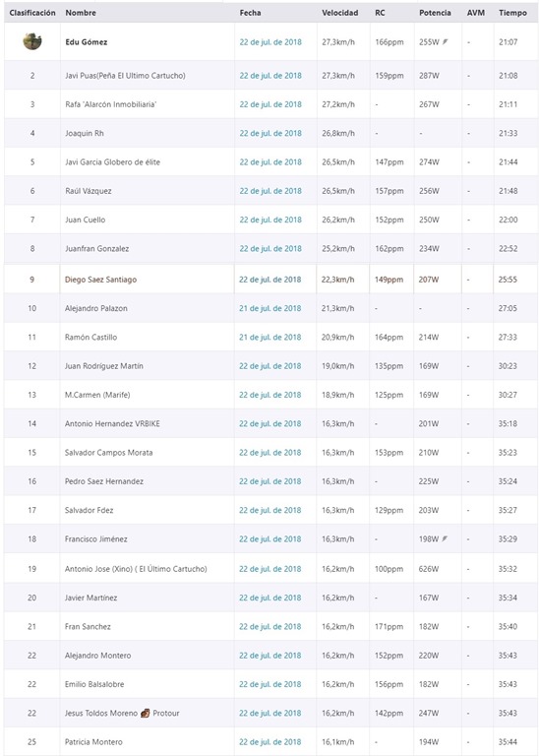Open Patricia Montero's activity date link
Image resolution: width=539 pixels, height=756 pixels.
[x=269, y=741]
